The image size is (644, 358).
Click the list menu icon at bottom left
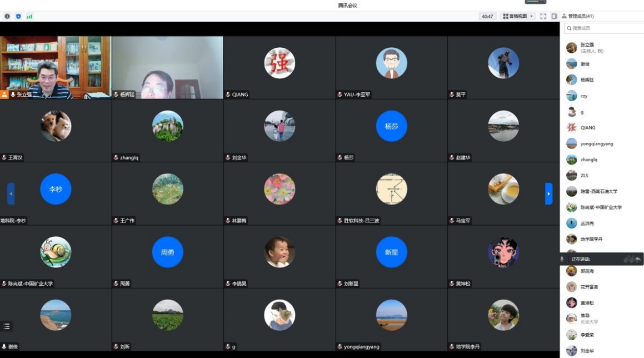tap(7, 326)
